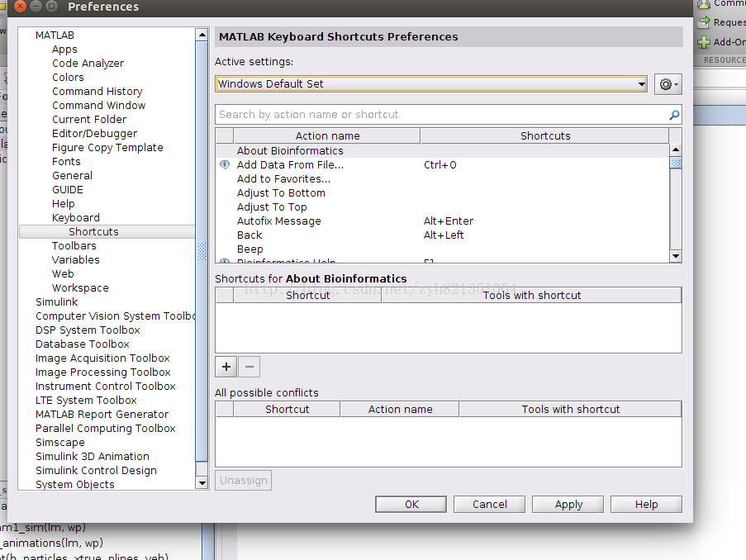The image size is (746, 560).
Task: Click the search magnifier icon
Action: coord(673,115)
